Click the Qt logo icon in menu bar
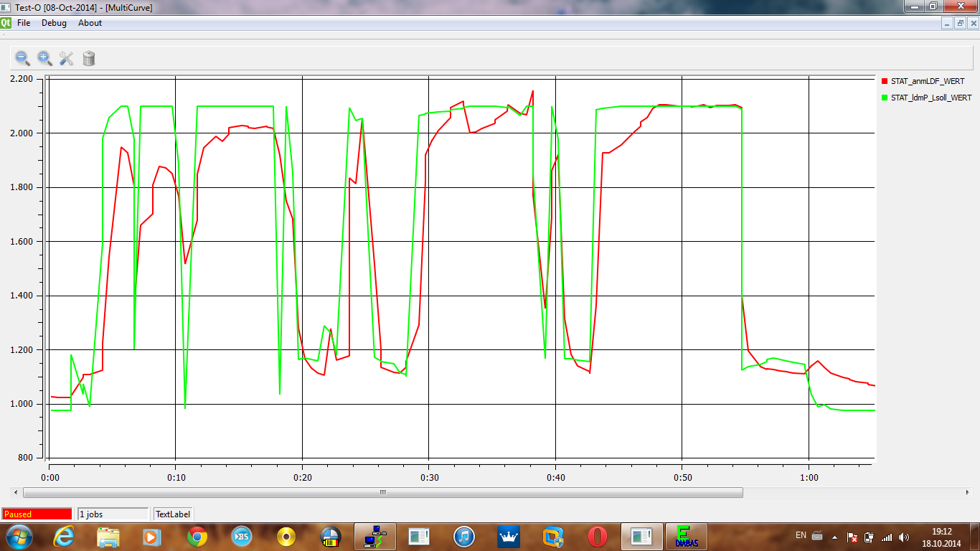980x551 pixels. (x=6, y=23)
